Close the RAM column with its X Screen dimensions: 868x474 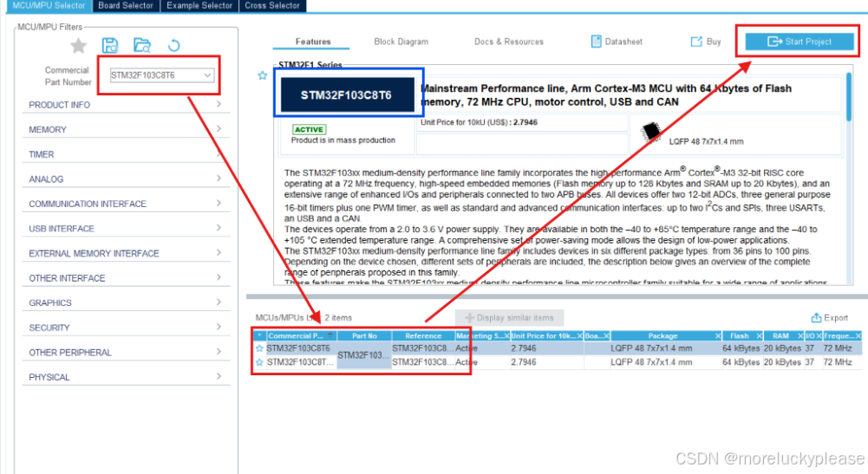pos(799,335)
